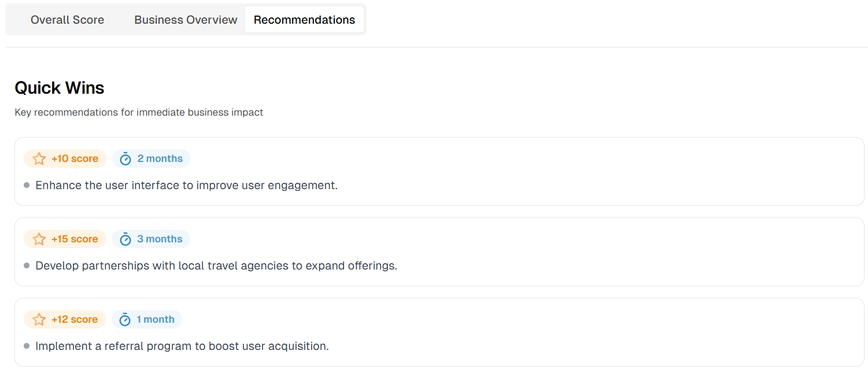
Task: Select the Recommendations tab
Action: pos(304,20)
